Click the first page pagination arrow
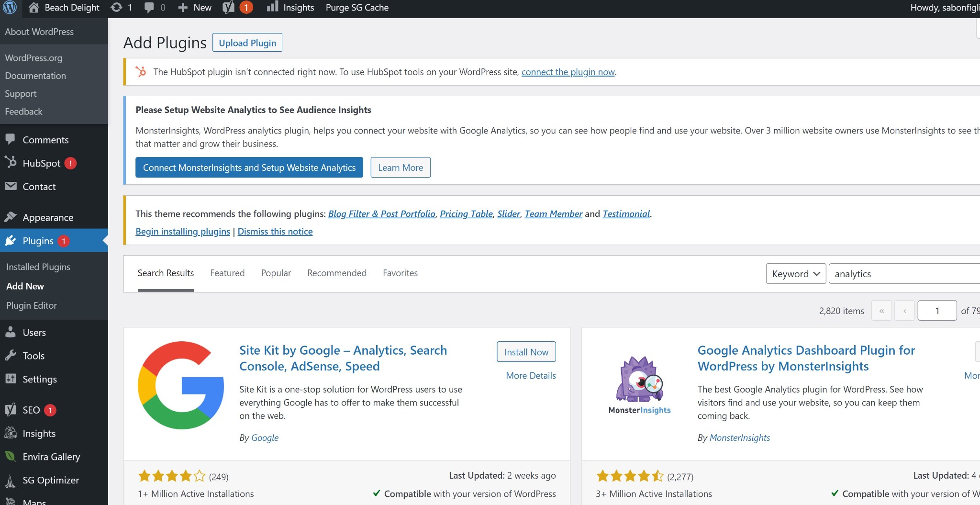The image size is (980, 505). [882, 311]
